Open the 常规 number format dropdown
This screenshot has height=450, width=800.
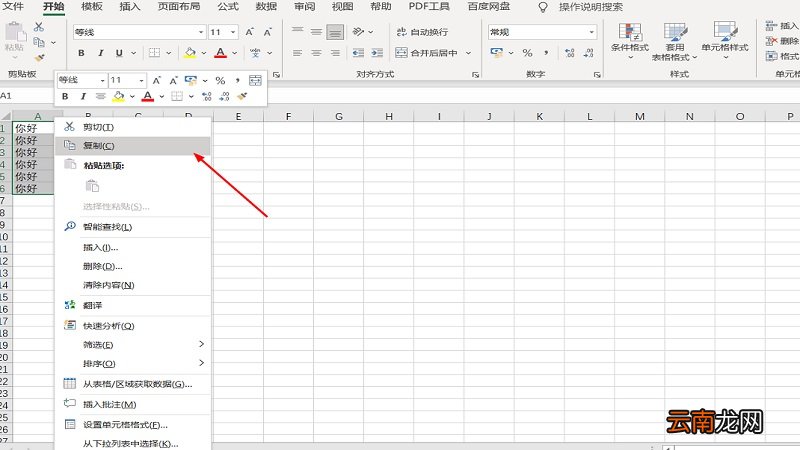tap(591, 32)
